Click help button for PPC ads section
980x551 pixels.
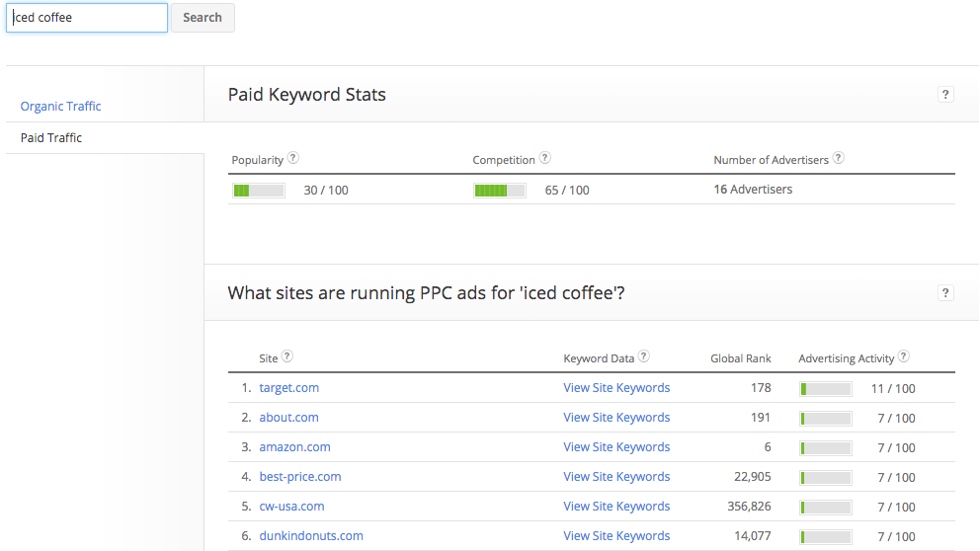tap(945, 293)
